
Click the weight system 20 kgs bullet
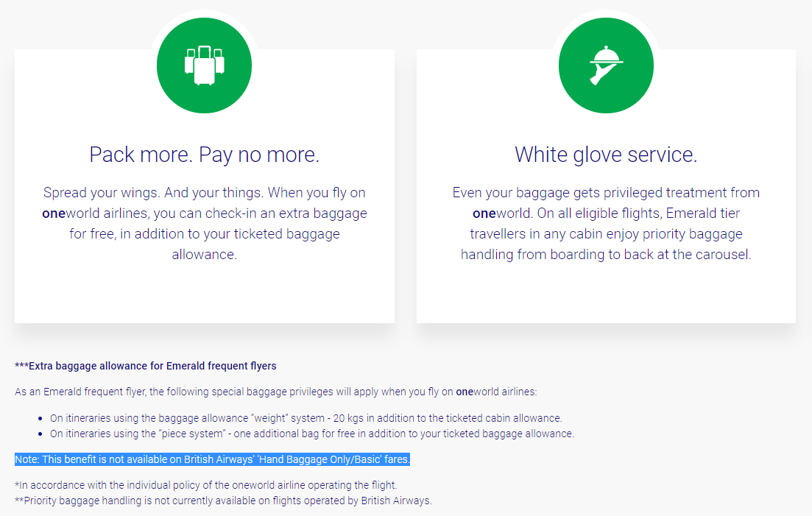coord(306,418)
